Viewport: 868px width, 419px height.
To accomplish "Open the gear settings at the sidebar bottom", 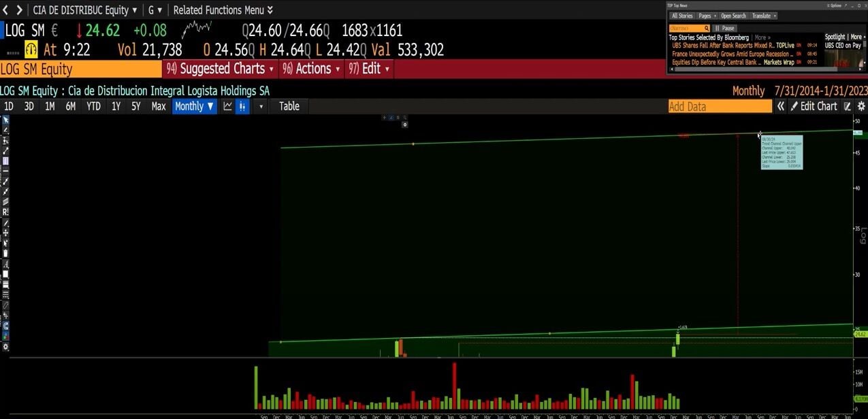I will tap(5, 348).
